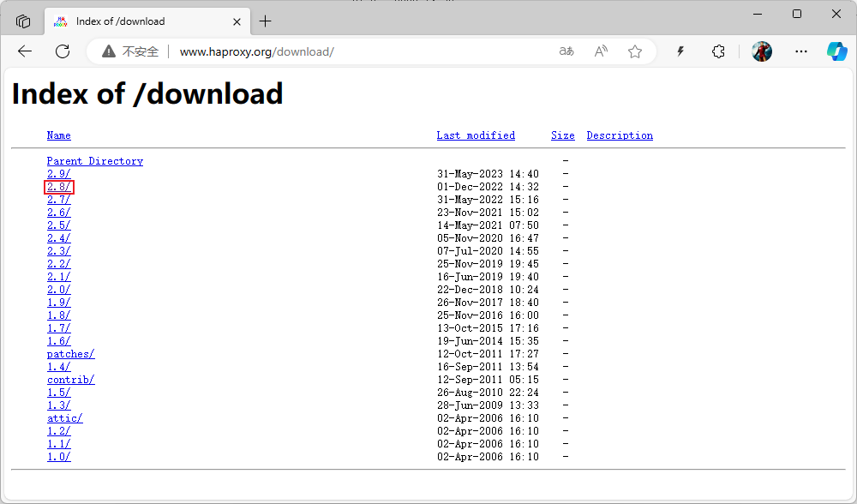Activate the Read aloud icon
This screenshot has width=857, height=504.
[x=601, y=51]
